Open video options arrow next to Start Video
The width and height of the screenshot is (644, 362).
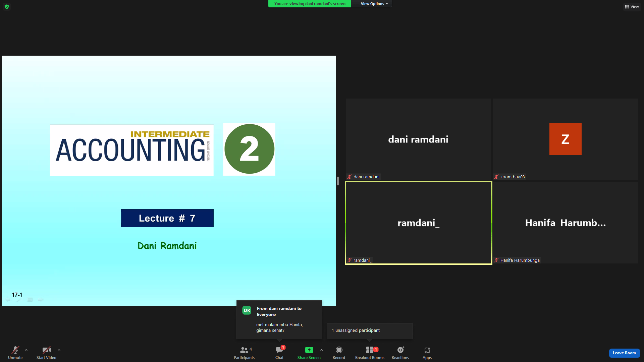tap(59, 350)
